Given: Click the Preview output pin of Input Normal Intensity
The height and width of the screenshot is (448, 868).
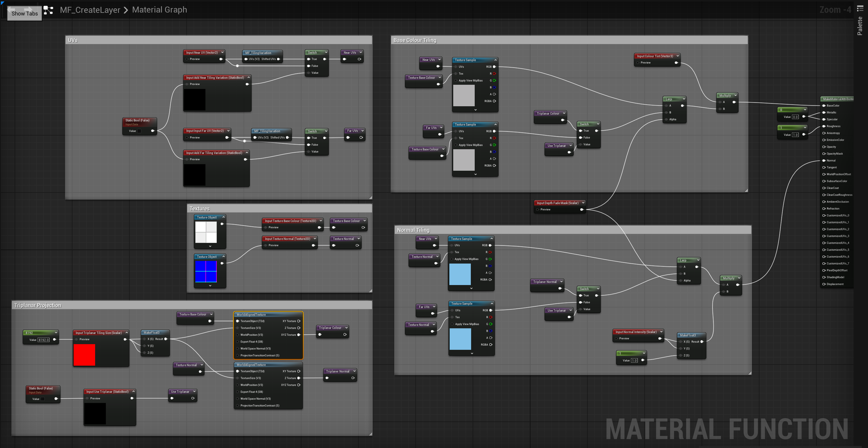Looking at the screenshot, I should [660, 339].
